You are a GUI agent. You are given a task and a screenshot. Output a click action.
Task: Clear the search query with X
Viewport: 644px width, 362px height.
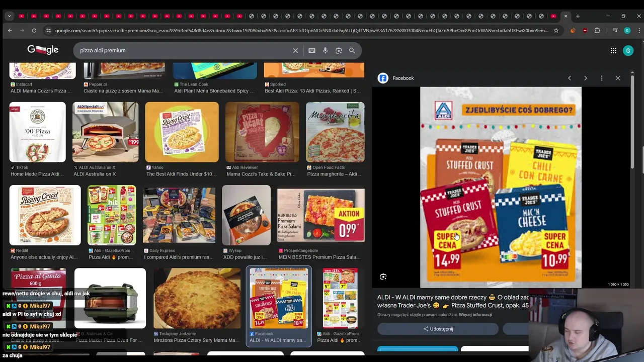click(x=295, y=50)
